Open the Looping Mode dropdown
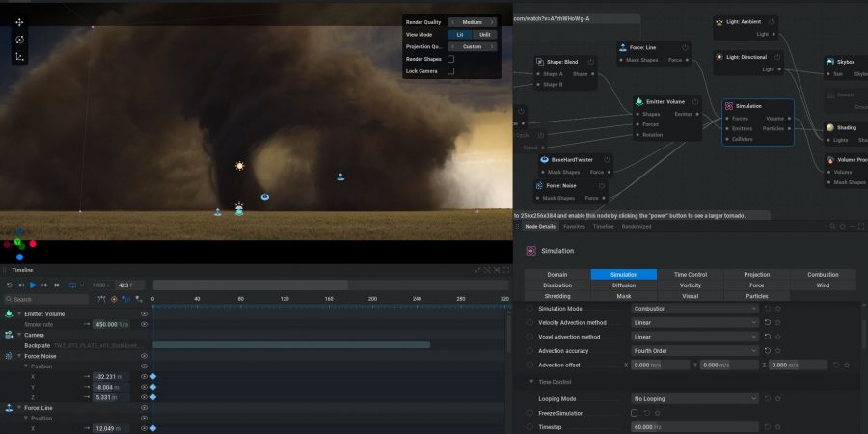This screenshot has height=434, width=868. [x=694, y=398]
